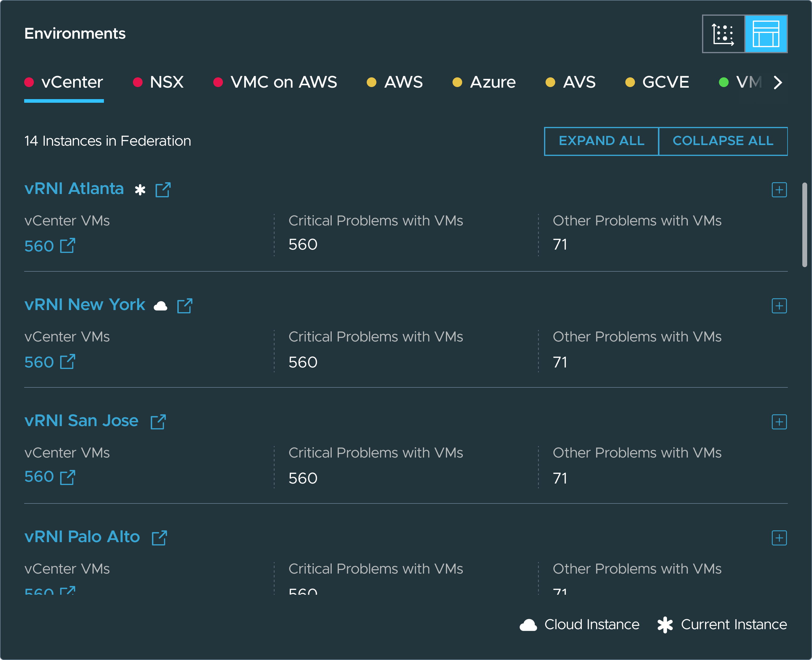The height and width of the screenshot is (660, 812).
Task: Open the AWS tab
Action: point(395,82)
